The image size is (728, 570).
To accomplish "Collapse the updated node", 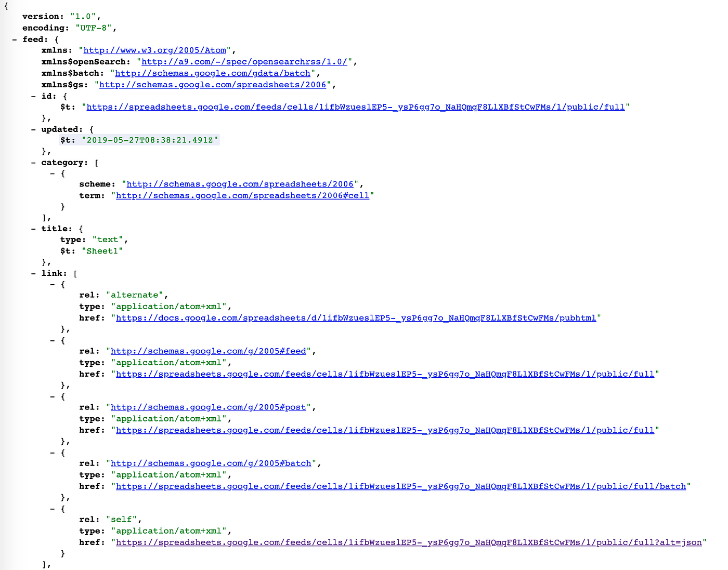I will click(x=33, y=129).
